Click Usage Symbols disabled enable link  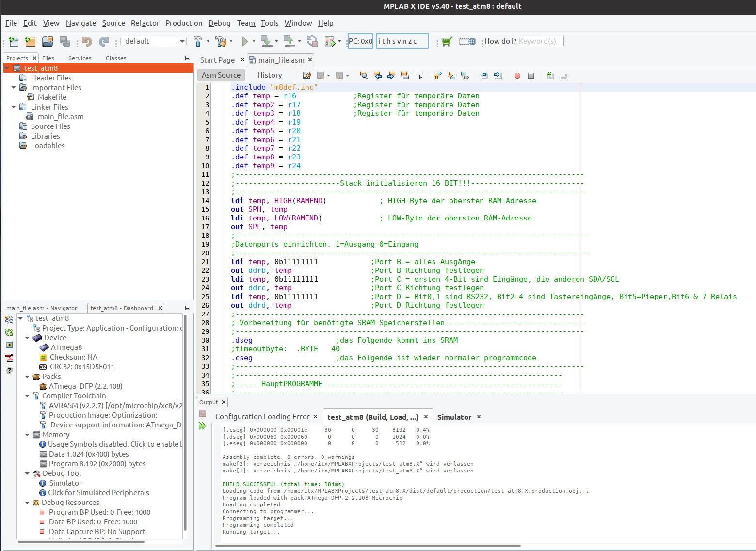point(115,444)
